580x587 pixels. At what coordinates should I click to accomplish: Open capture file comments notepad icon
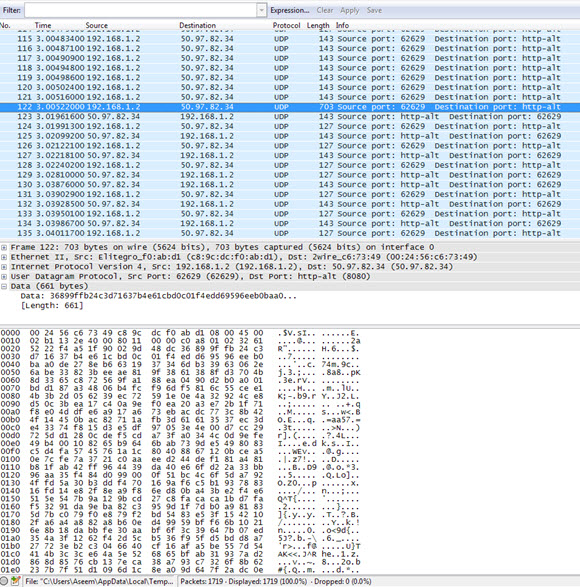click(x=15, y=581)
